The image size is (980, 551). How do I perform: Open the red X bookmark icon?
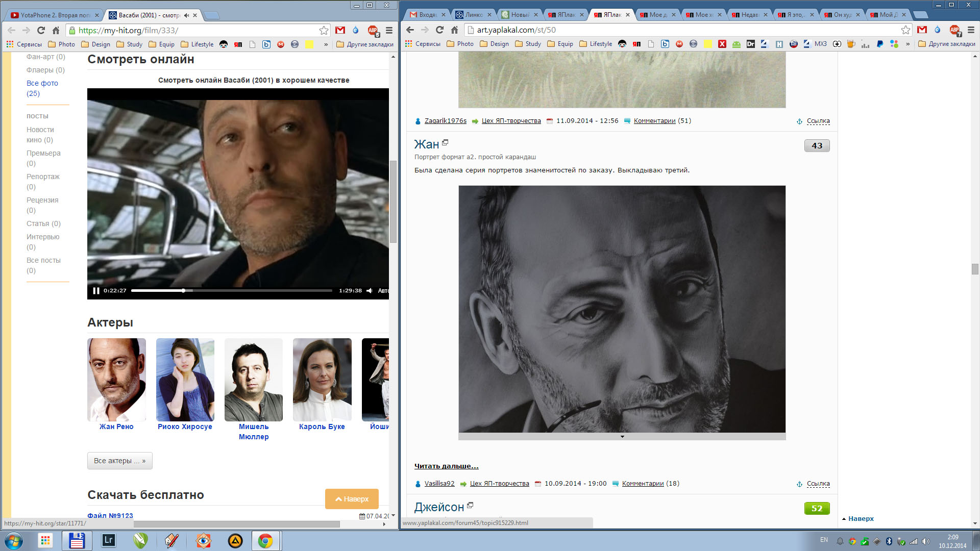[x=722, y=44]
